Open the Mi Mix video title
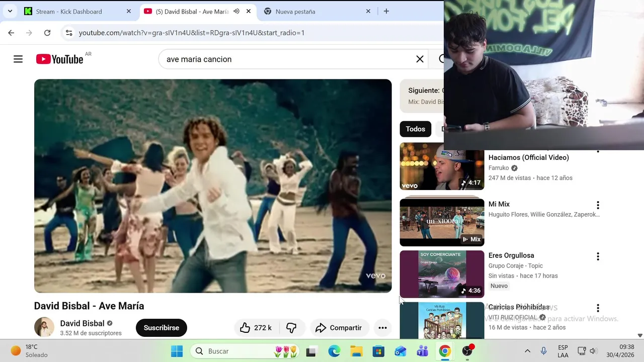This screenshot has height=362, width=644. point(499,204)
